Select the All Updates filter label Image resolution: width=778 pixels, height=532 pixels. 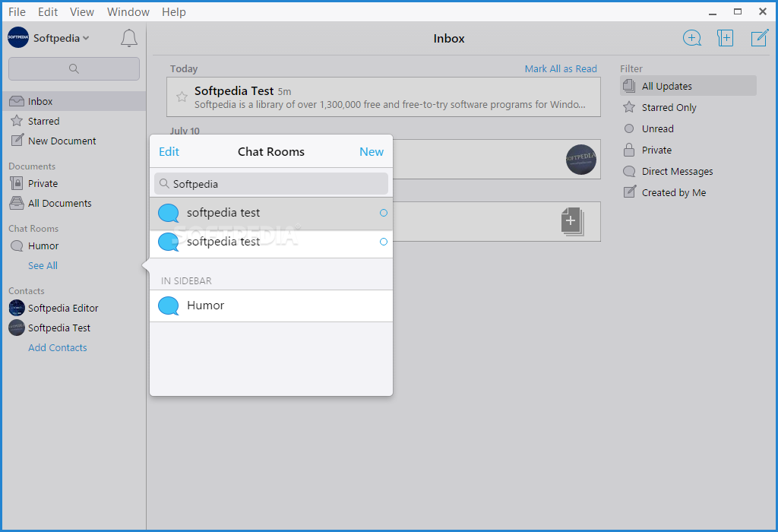[x=666, y=87]
